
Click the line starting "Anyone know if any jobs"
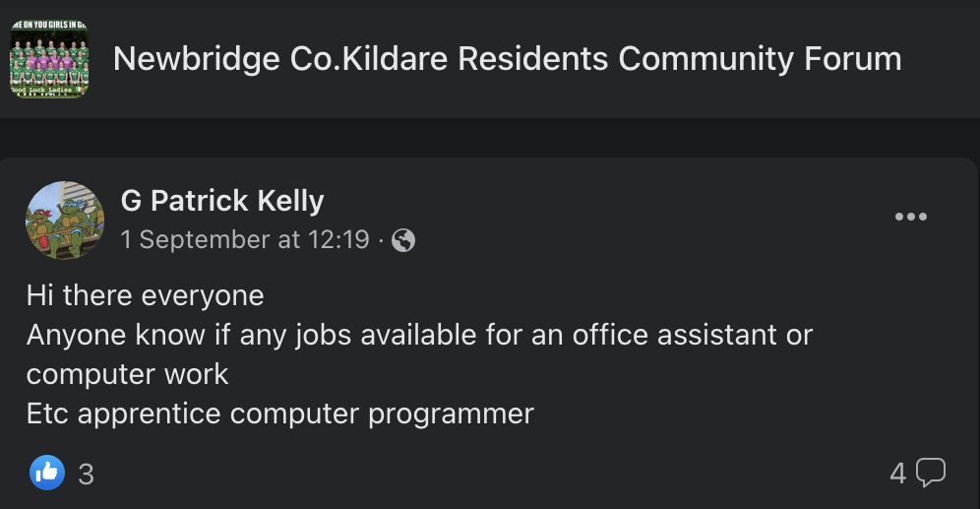point(419,335)
